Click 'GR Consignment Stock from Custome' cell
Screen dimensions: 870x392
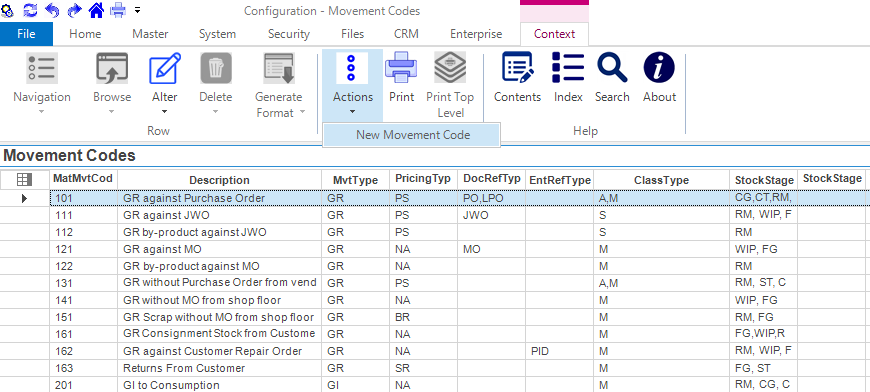click(219, 334)
